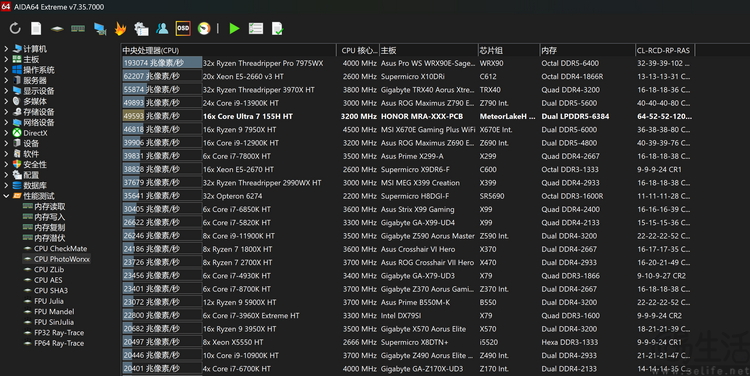Launch the disk benchmark toolbar icon
750x376 pixels.
click(57, 29)
